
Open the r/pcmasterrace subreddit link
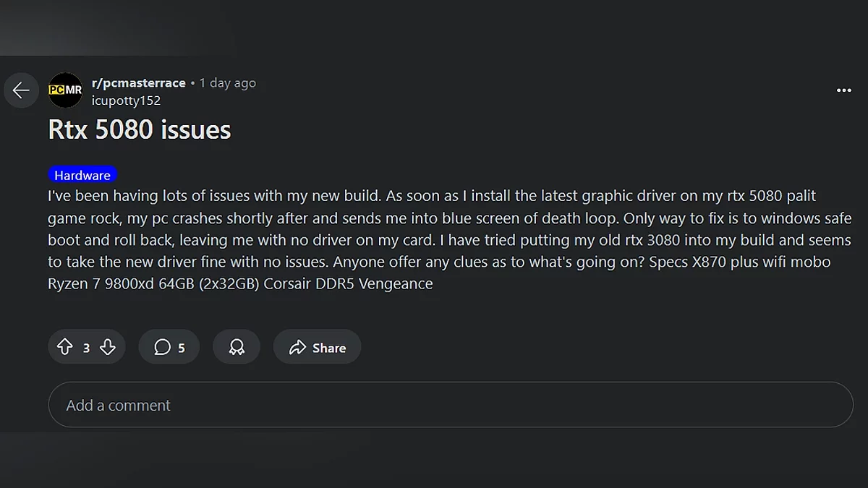coord(139,83)
